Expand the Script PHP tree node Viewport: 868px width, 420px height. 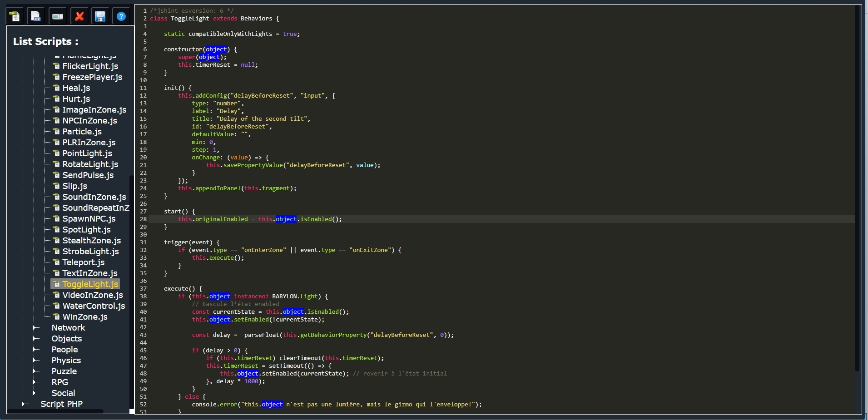click(x=24, y=404)
